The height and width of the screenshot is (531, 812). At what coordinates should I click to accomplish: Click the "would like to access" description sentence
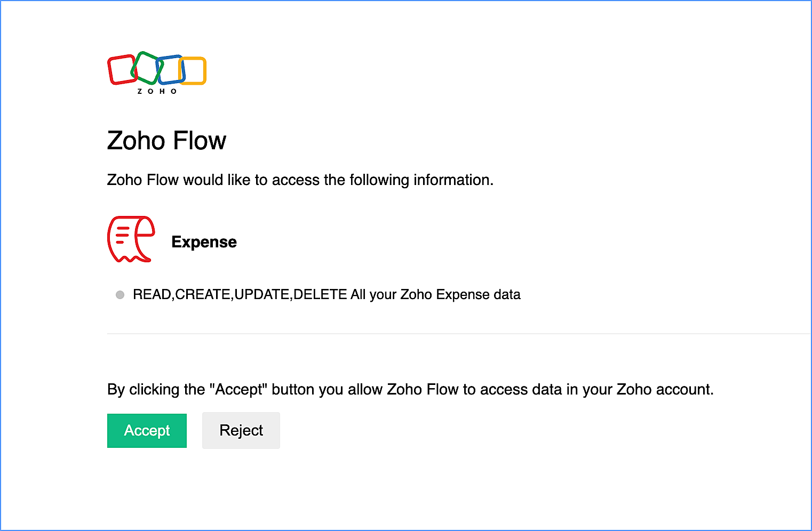coord(300,180)
